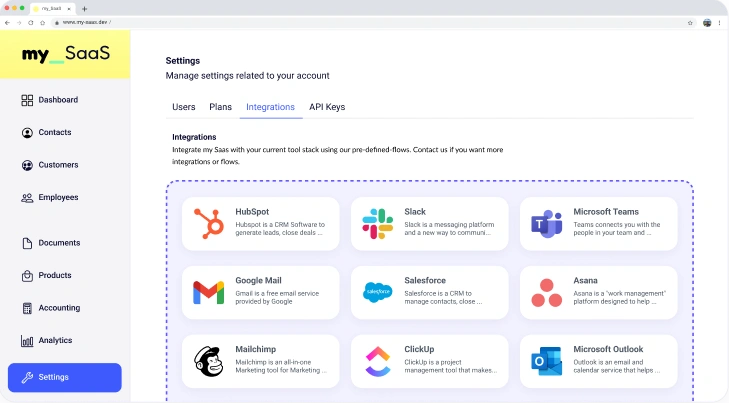The image size is (729, 403).
Task: Select the Microsoft Outlook logo icon
Action: 546,360
